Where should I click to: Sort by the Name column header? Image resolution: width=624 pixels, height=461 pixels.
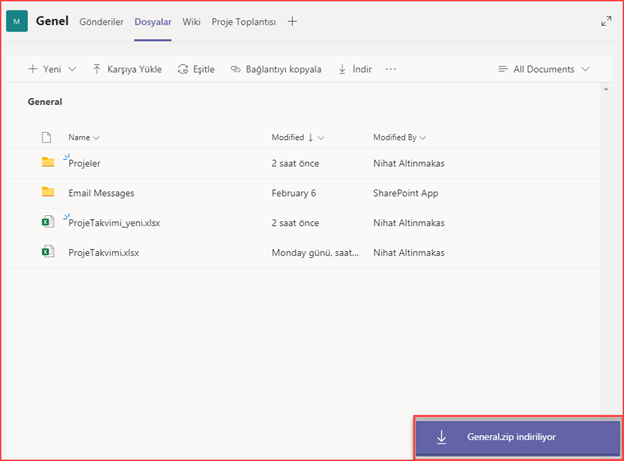coord(84,137)
